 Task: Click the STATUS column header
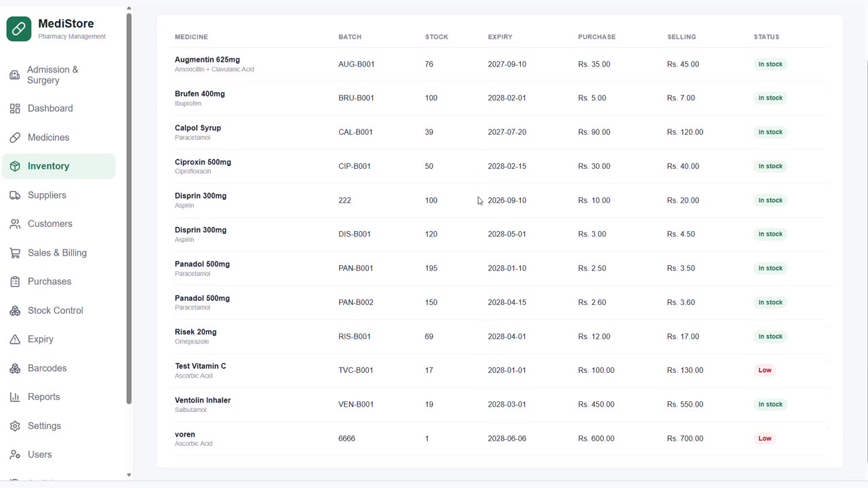click(x=766, y=37)
